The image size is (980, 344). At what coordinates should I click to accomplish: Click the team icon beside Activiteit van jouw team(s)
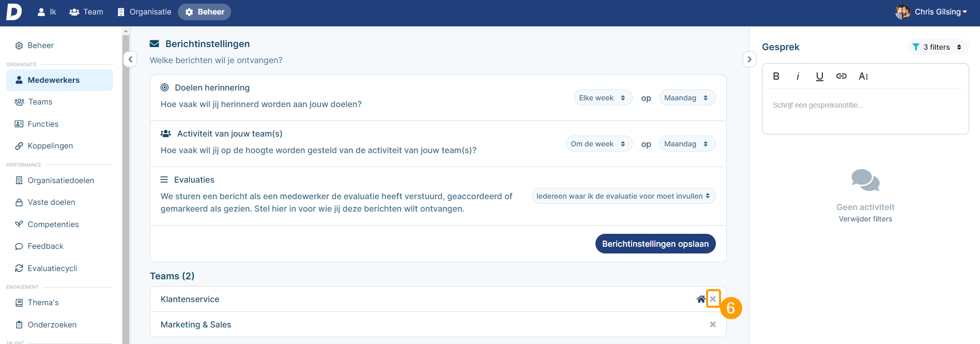pyautogui.click(x=166, y=133)
